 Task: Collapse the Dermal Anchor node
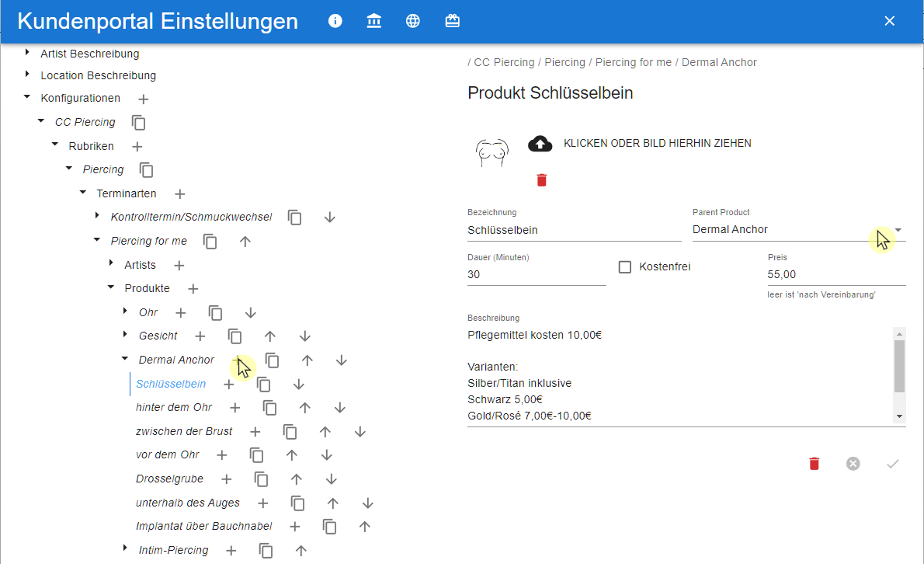[x=125, y=358]
